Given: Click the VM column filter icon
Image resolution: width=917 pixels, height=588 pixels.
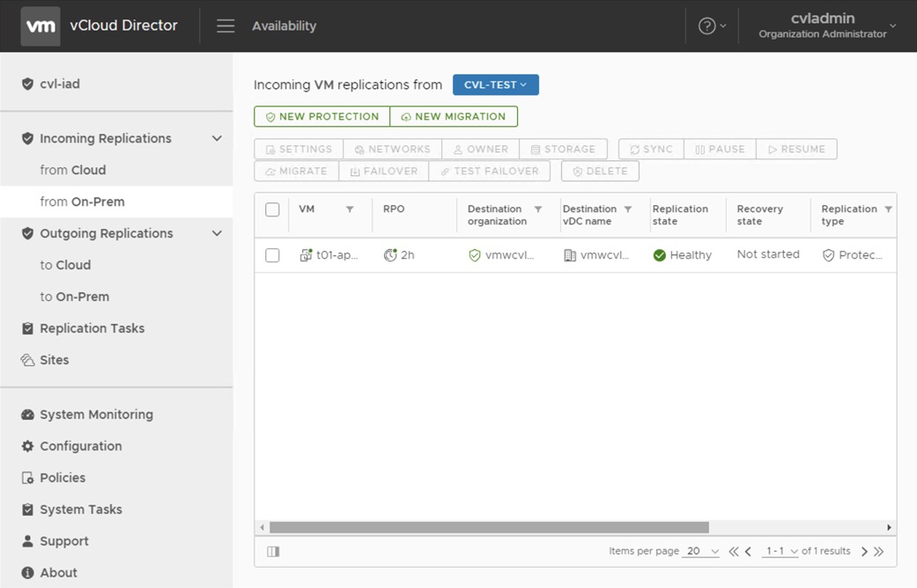Looking at the screenshot, I should tap(350, 209).
